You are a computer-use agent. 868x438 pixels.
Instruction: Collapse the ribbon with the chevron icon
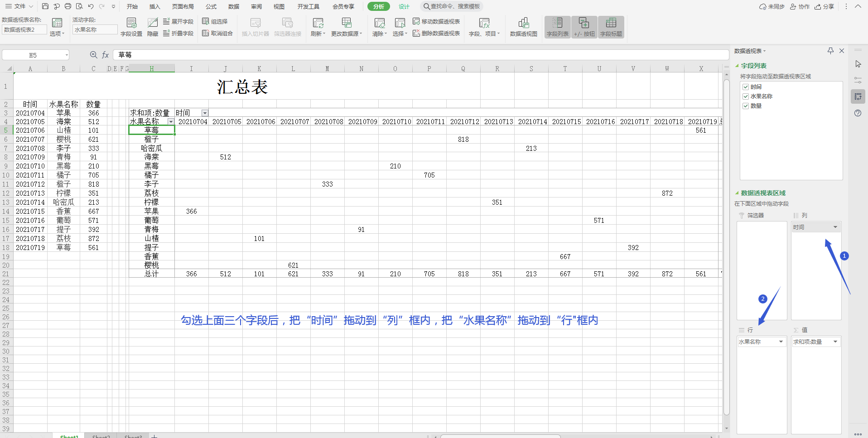[x=858, y=6]
